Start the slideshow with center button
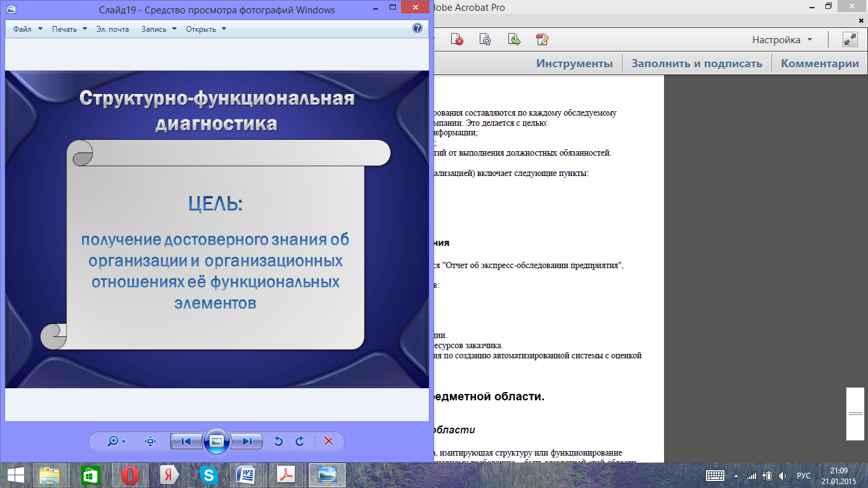868x488 pixels. click(x=217, y=441)
